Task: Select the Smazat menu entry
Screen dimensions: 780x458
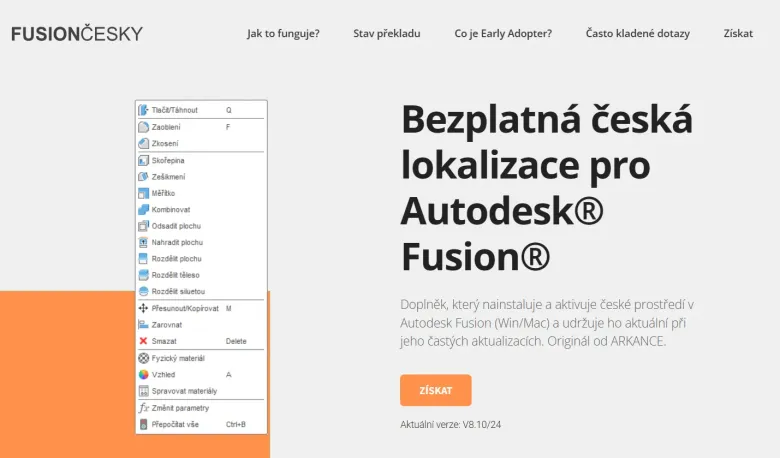Action: (x=201, y=341)
